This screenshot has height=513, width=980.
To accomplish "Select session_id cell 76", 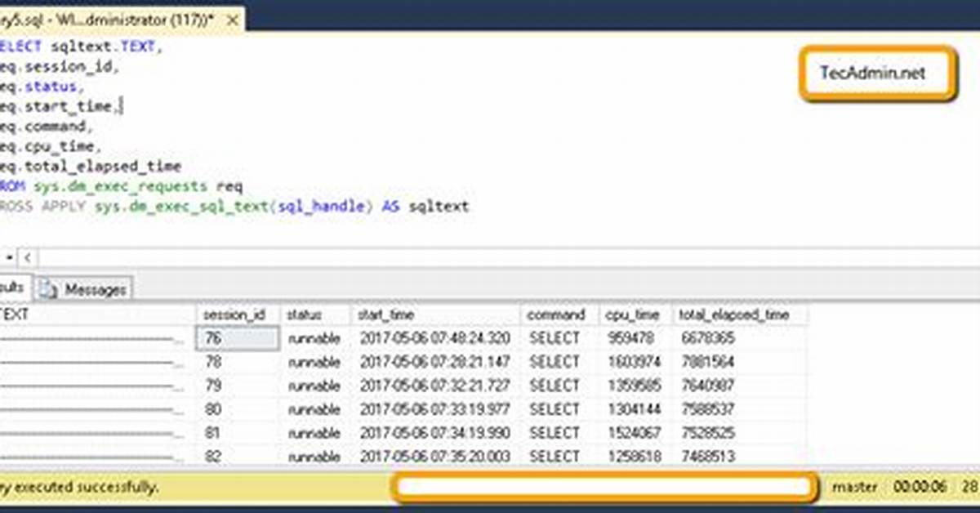I will [x=237, y=338].
